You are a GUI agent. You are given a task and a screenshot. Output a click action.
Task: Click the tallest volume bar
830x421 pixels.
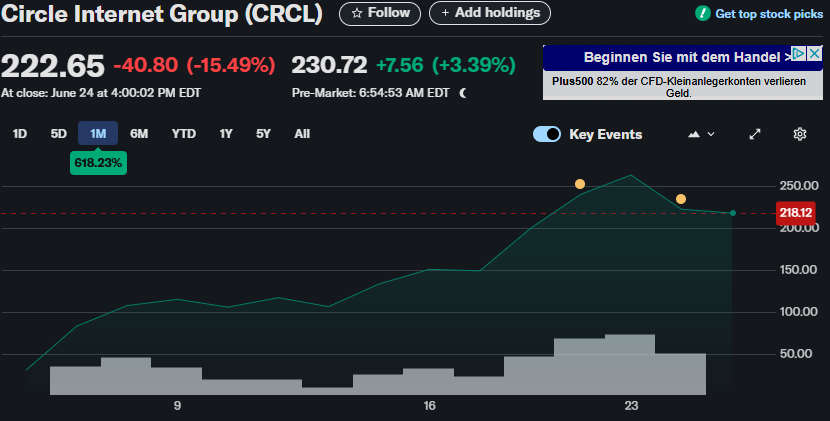coord(630,364)
